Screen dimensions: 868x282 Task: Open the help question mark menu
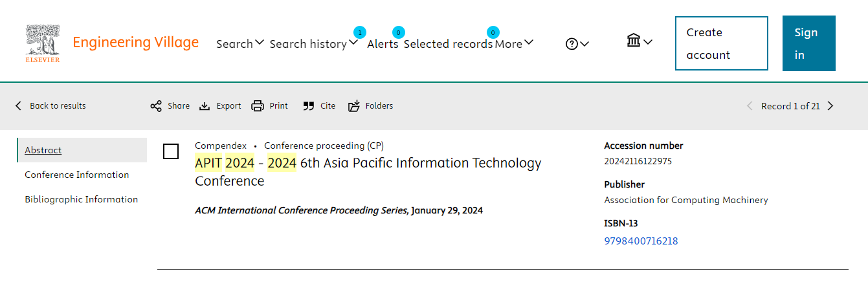point(577,44)
